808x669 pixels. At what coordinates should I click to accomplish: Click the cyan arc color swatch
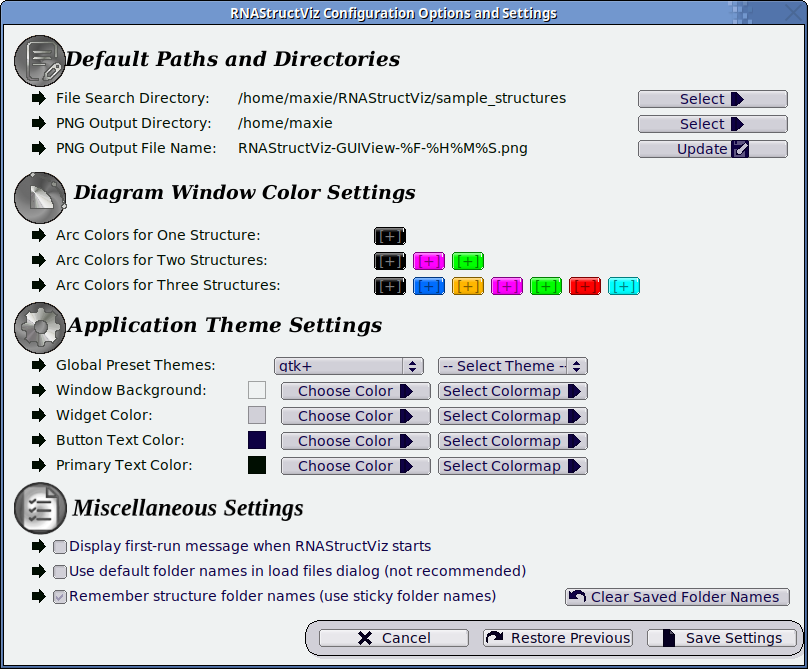[624, 286]
